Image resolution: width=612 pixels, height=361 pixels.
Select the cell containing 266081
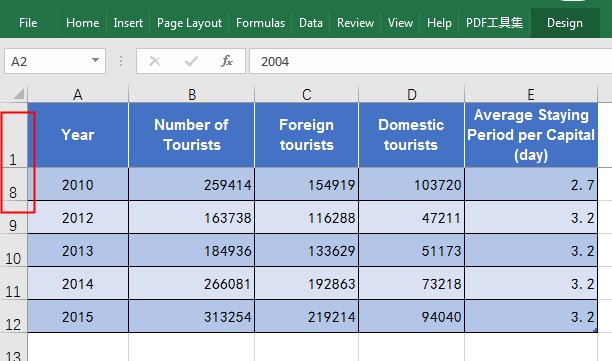click(x=192, y=284)
